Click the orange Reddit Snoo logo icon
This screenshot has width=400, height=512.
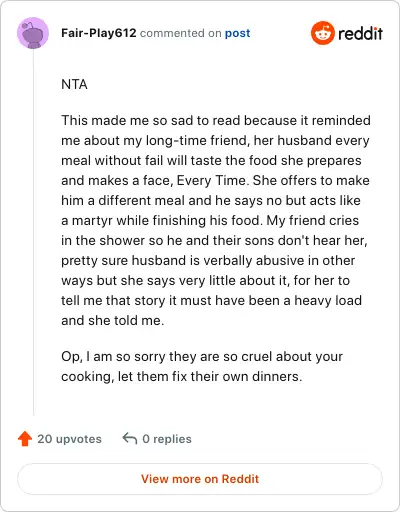pyautogui.click(x=323, y=33)
